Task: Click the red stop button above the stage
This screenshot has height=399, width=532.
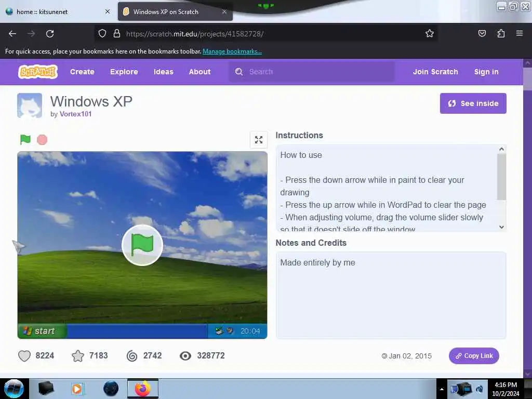Action: tap(42, 139)
